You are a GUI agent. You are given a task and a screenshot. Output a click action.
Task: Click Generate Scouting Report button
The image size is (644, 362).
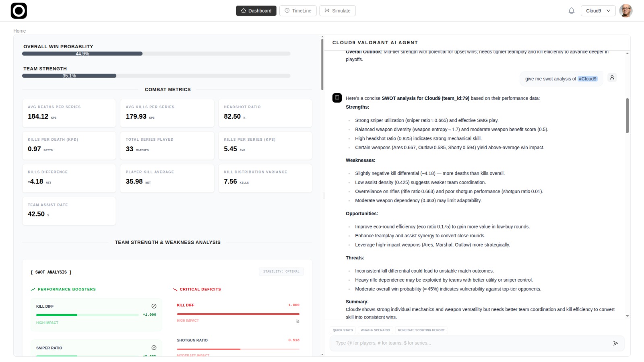pyautogui.click(x=421, y=330)
